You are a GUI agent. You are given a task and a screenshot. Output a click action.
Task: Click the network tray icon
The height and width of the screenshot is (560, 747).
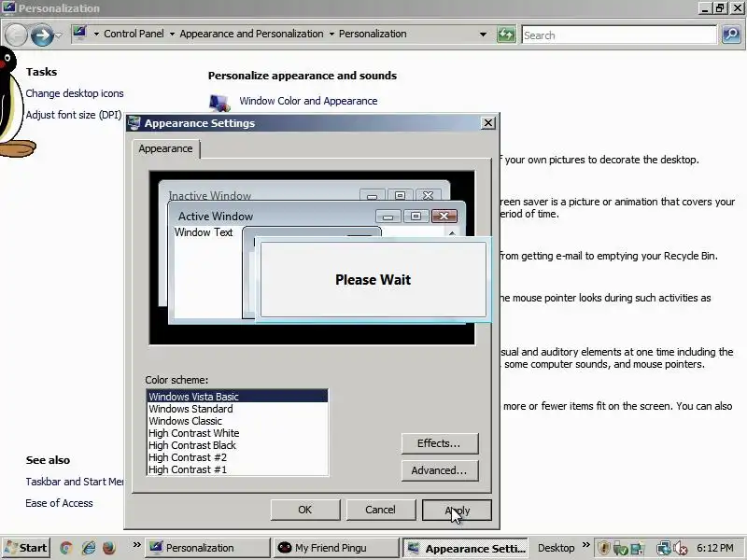pyautogui.click(x=664, y=549)
